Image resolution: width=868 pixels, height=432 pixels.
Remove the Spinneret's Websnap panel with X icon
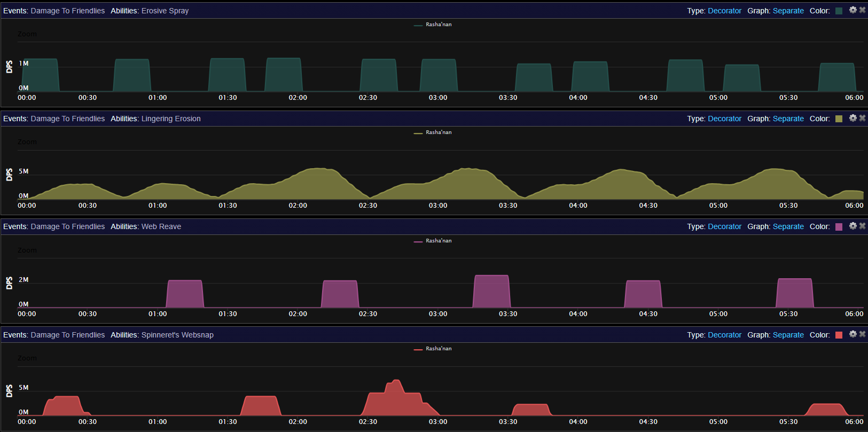tap(862, 334)
